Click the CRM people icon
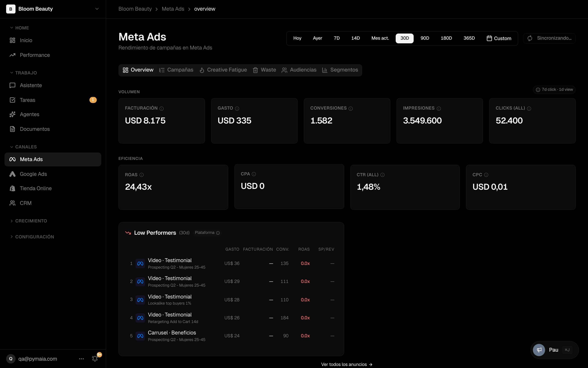The width and height of the screenshot is (588, 368). [12, 203]
